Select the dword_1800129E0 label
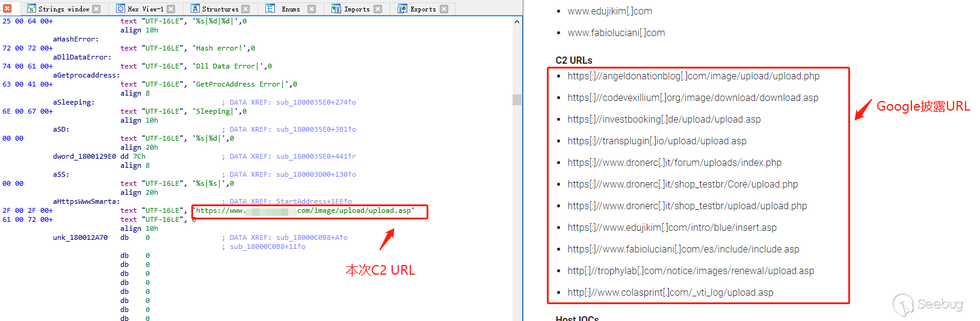The height and width of the screenshot is (321, 980). point(84,156)
